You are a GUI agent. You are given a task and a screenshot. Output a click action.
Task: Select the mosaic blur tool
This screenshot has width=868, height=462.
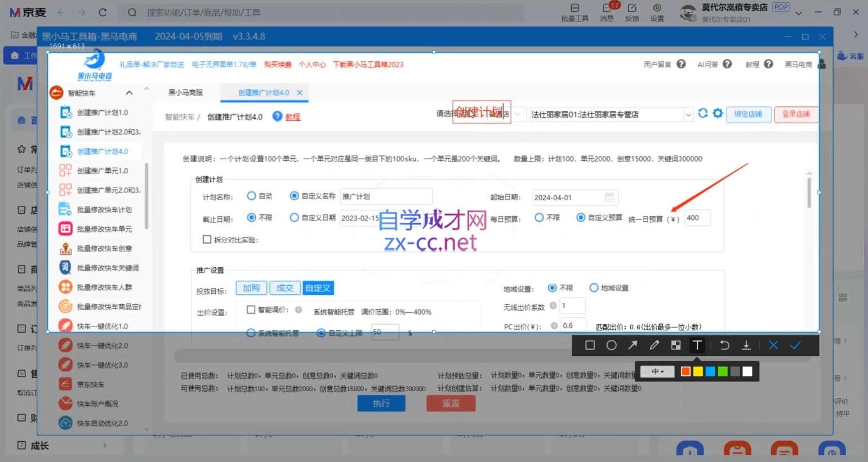[x=676, y=346]
